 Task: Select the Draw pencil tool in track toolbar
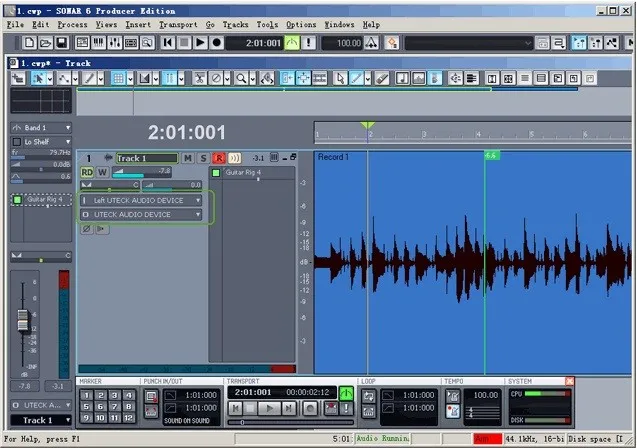(90, 78)
